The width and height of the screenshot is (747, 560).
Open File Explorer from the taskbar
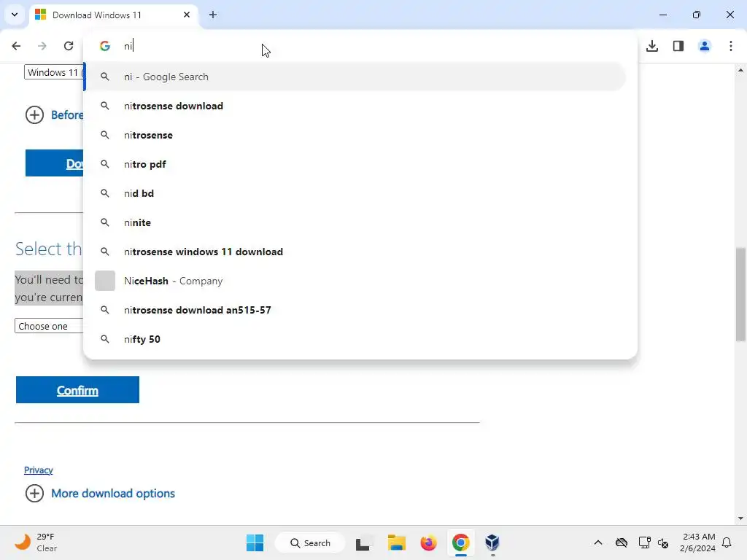396,542
